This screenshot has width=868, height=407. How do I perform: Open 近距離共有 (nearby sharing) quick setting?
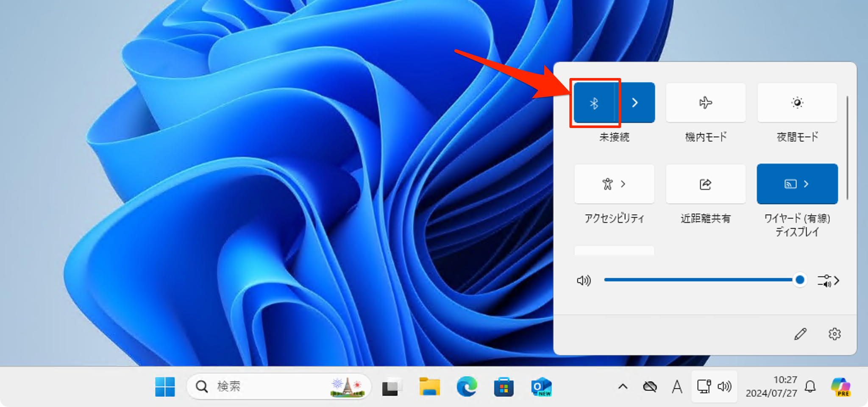click(x=705, y=184)
